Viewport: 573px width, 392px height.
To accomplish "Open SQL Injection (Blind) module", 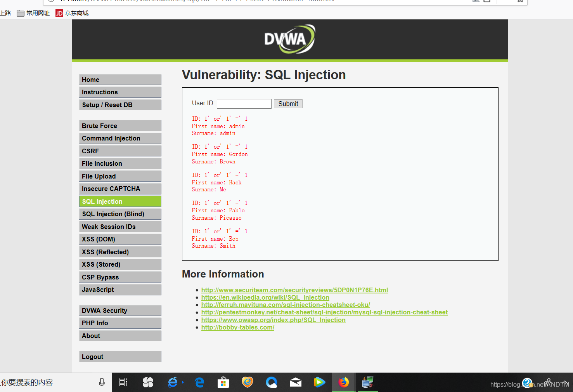I will click(120, 214).
